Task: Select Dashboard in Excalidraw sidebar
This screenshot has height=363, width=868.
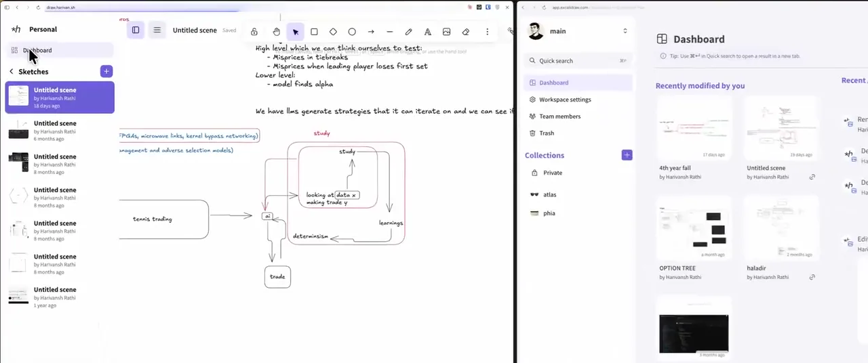Action: click(578, 83)
